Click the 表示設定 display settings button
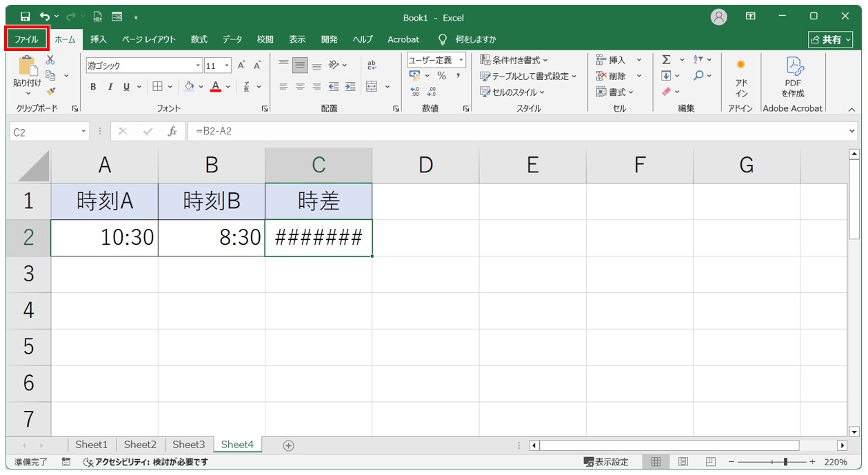This screenshot has width=868, height=475. pyautogui.click(x=607, y=462)
